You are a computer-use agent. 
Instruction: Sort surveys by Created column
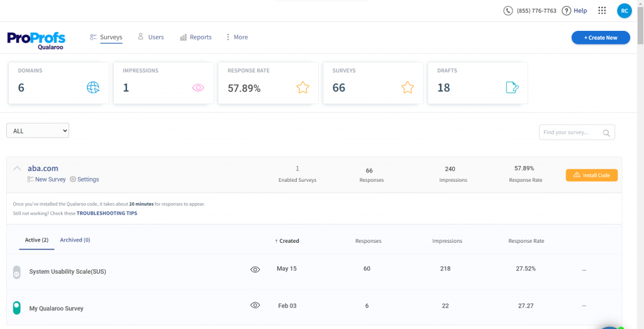click(287, 241)
